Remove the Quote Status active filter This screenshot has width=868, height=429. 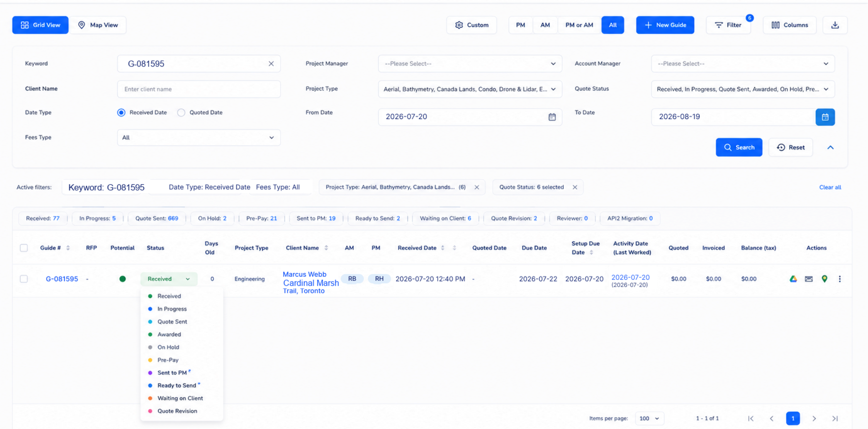[575, 187]
